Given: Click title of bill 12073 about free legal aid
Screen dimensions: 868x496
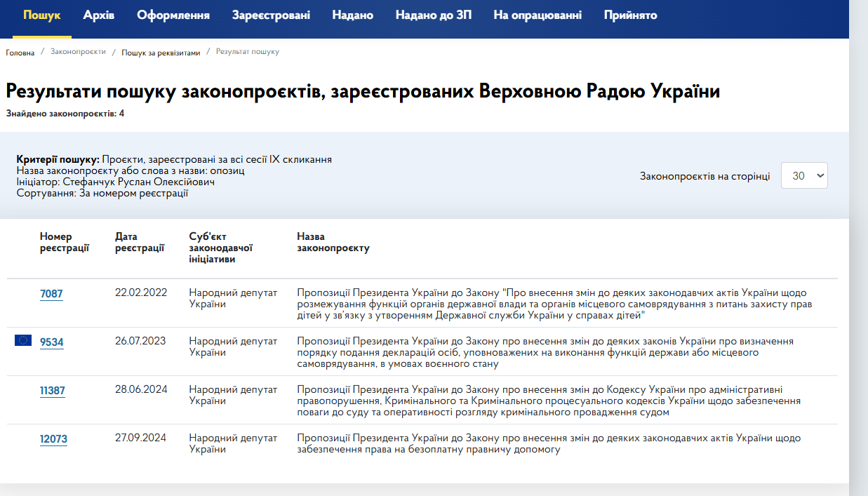Looking at the screenshot, I should pos(549,443).
